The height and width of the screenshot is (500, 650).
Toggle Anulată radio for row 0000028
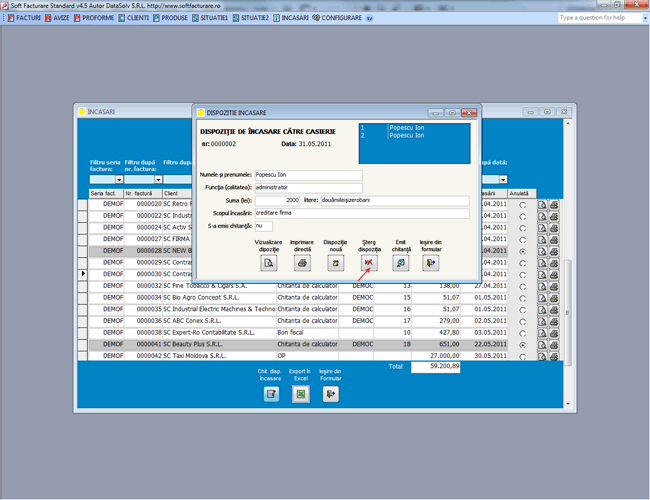click(523, 252)
